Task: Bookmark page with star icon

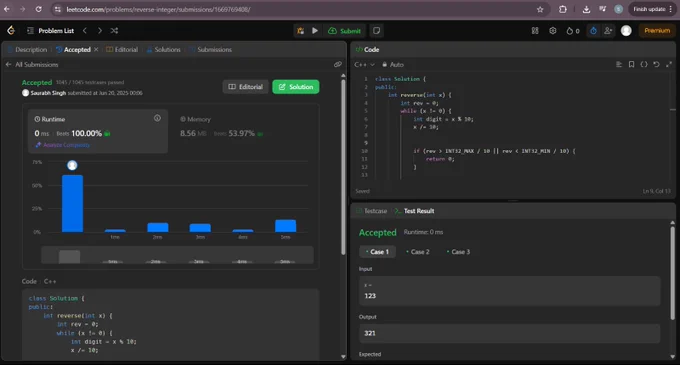Action: [540, 10]
